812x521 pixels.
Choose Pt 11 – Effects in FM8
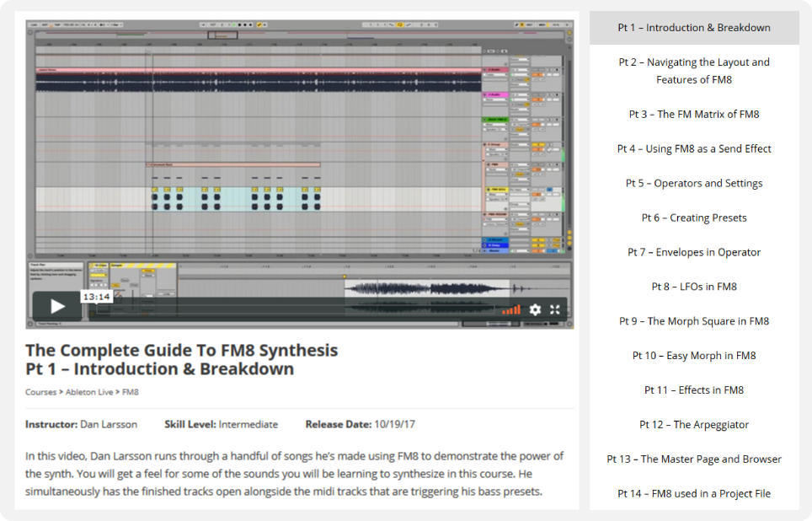point(694,389)
